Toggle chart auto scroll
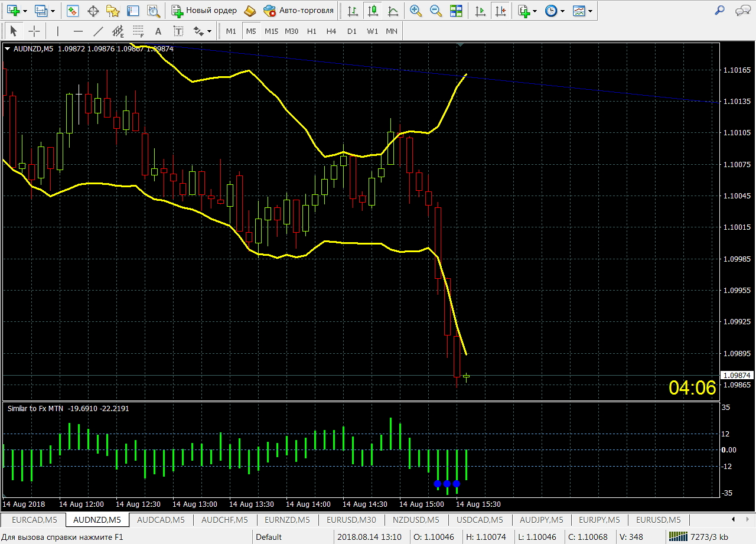Image resolution: width=756 pixels, height=544 pixels. [x=481, y=11]
